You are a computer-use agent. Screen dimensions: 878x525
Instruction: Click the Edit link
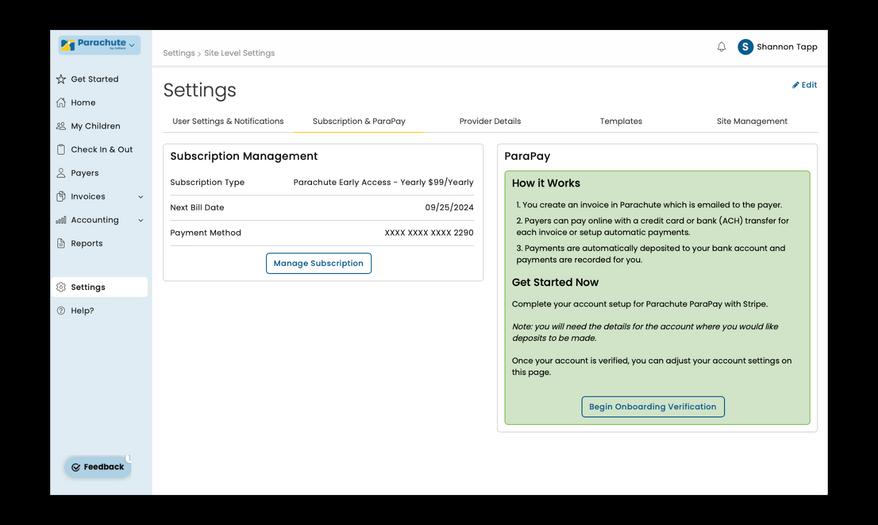[805, 85]
